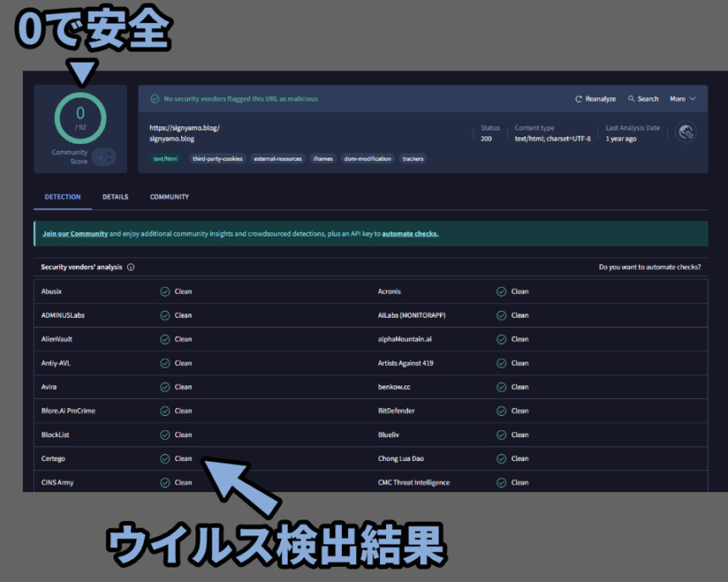728x582 pixels.
Task: Click the dom-modification tag
Action: (367, 159)
